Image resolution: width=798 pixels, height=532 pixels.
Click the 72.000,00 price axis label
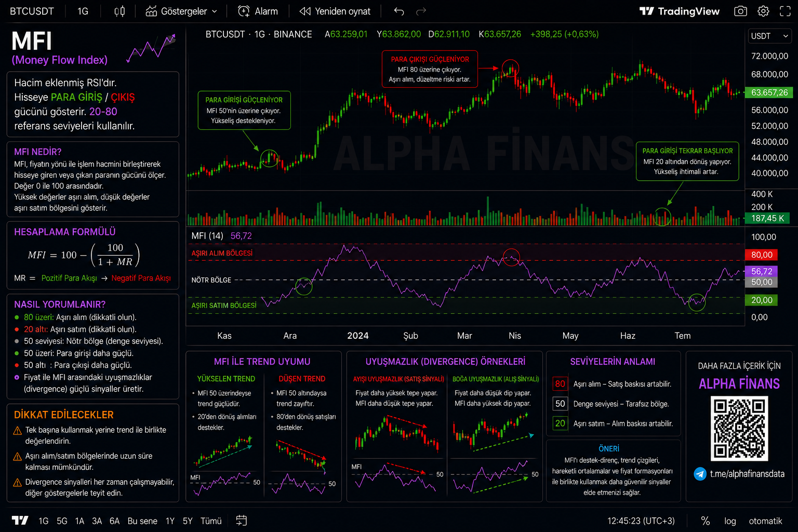(x=769, y=56)
